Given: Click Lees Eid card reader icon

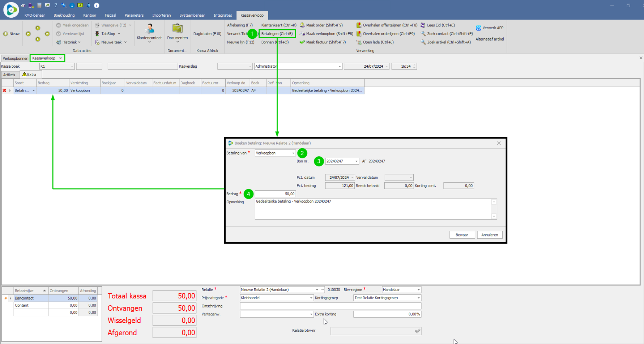Looking at the screenshot, I should [x=423, y=25].
